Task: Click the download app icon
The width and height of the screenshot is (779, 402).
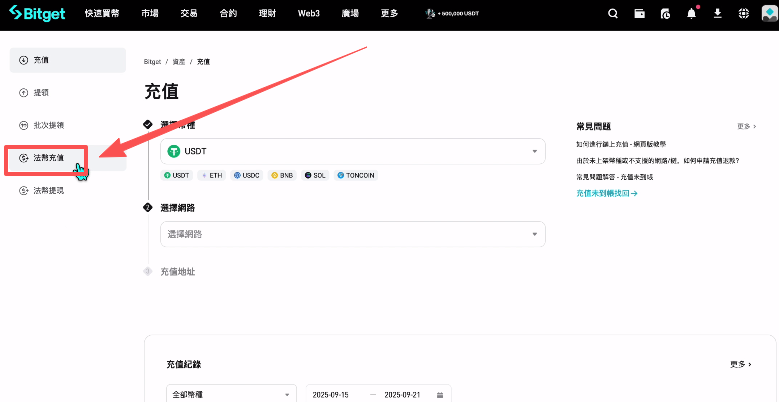Action: click(x=717, y=14)
